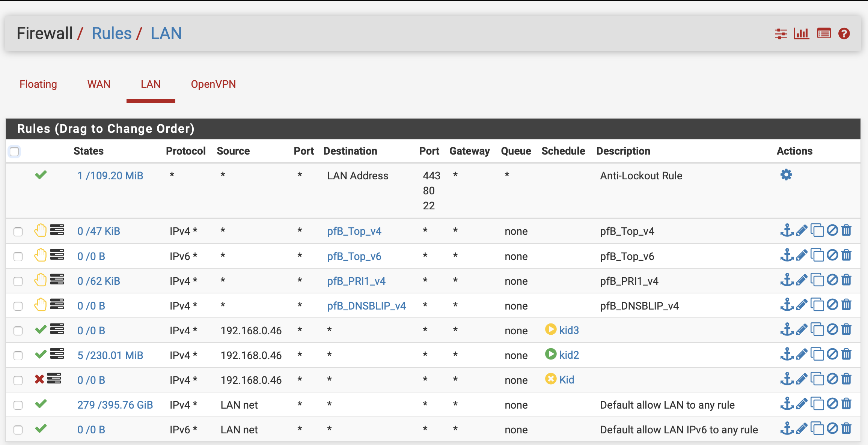Viewport: 868px width, 445px height.
Task: Edit the pfB_Top_v4 rule with pencil
Action: pos(802,230)
